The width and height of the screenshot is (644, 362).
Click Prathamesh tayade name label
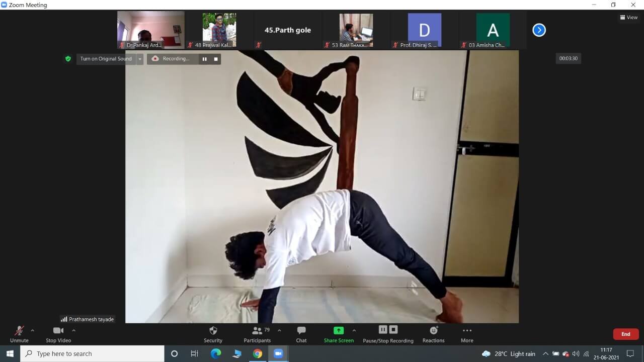coord(88,319)
